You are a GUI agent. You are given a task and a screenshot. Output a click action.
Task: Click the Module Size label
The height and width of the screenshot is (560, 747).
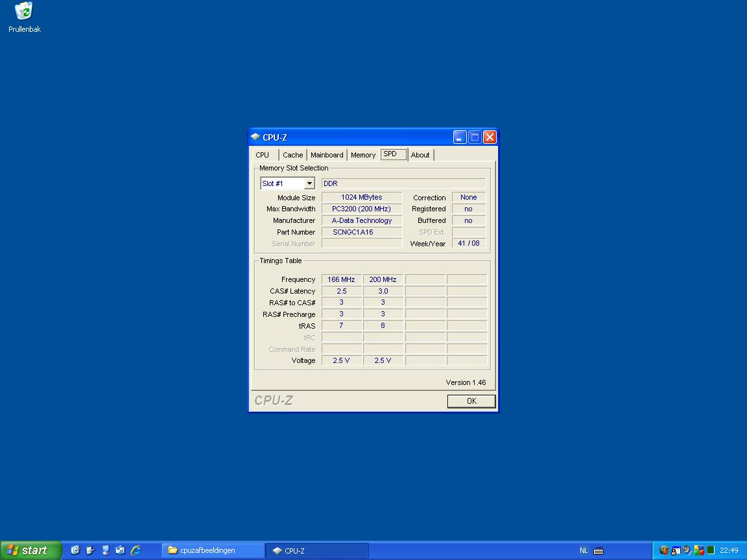click(x=296, y=198)
